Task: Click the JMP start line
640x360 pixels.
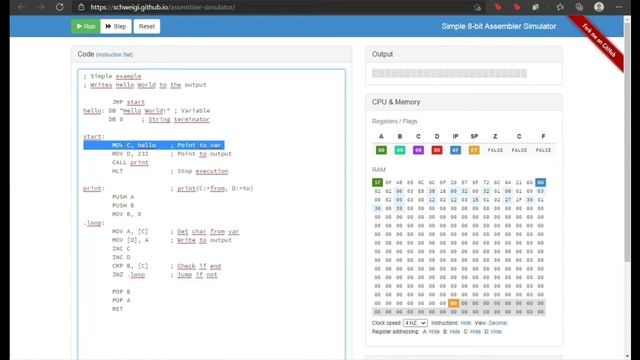Action: tap(128, 102)
